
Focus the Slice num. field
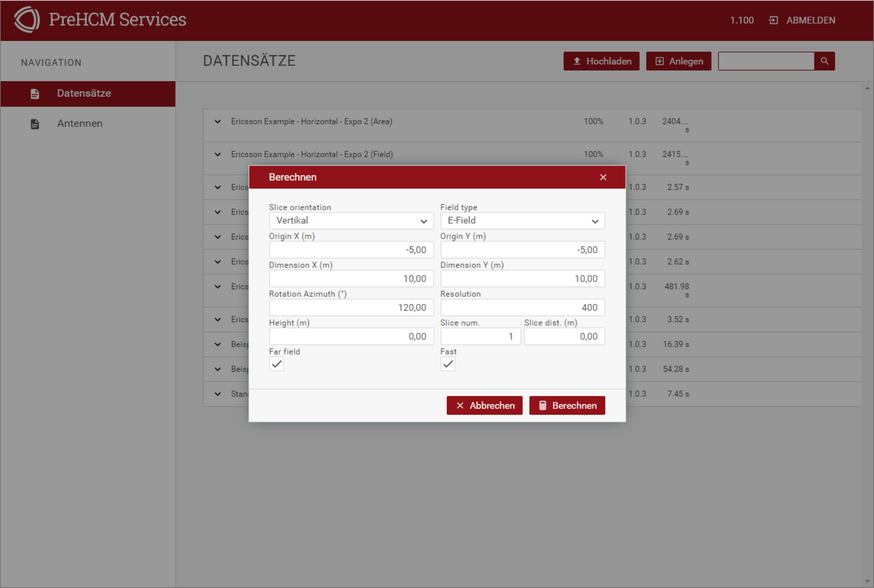click(481, 336)
